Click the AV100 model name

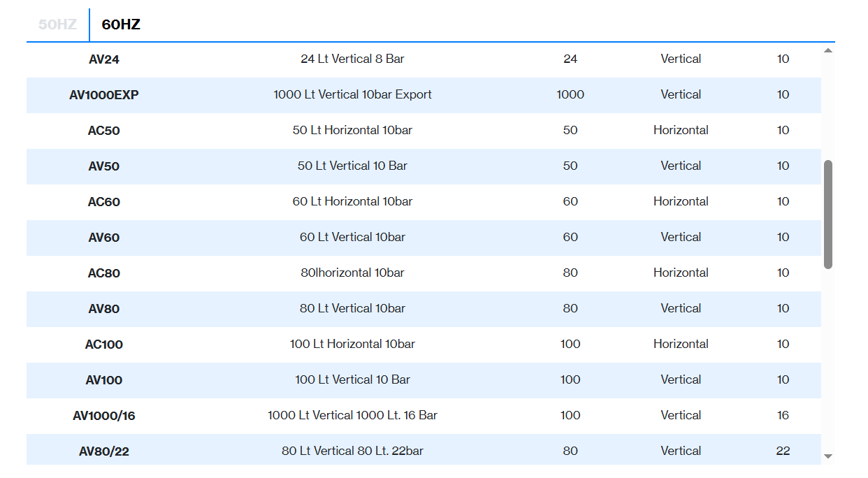(104, 380)
